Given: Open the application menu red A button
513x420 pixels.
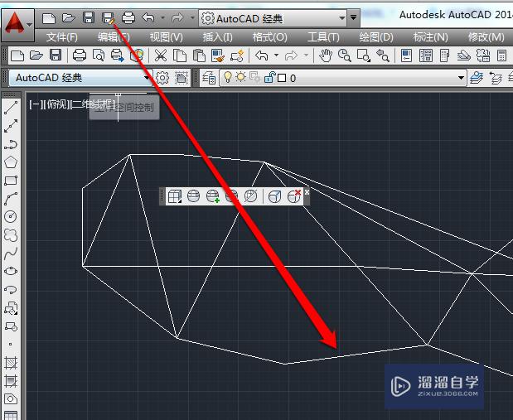Looking at the screenshot, I should click(x=17, y=25).
